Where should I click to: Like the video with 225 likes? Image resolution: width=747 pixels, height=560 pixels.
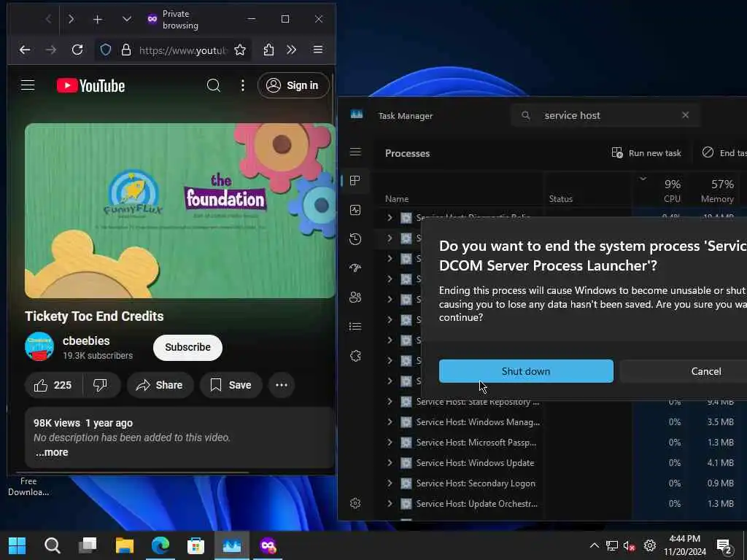pos(53,385)
